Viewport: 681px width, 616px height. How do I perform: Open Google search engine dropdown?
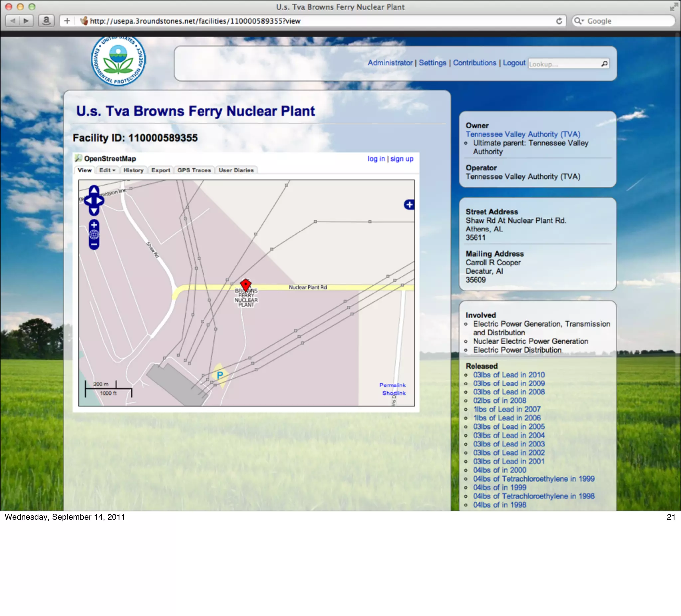[579, 21]
